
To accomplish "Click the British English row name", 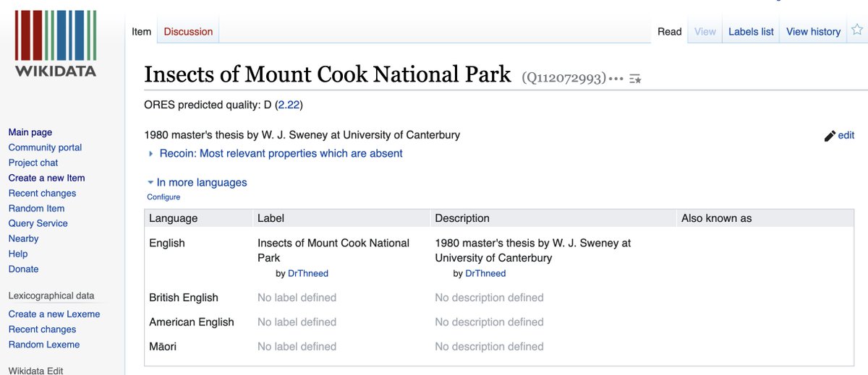I will click(184, 298).
